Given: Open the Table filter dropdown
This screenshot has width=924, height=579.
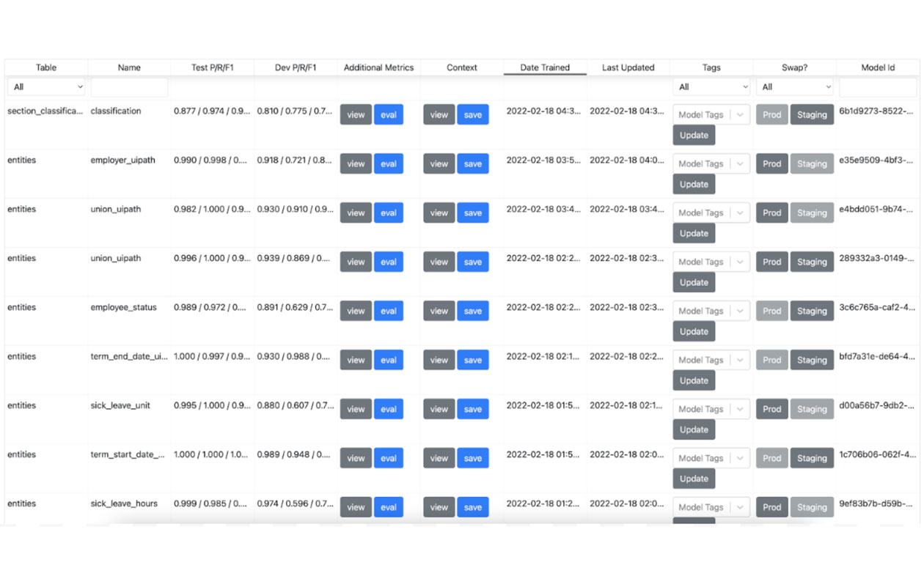Looking at the screenshot, I should [45, 86].
